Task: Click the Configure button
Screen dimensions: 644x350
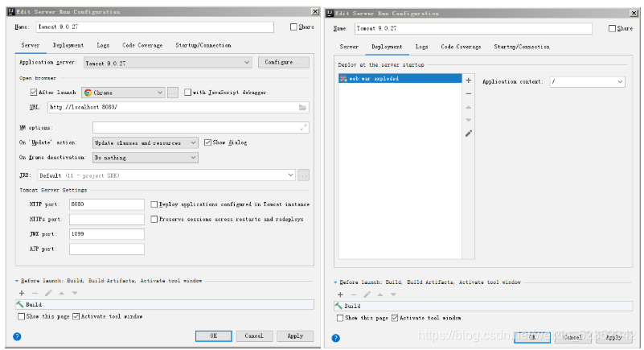Action: click(x=283, y=62)
